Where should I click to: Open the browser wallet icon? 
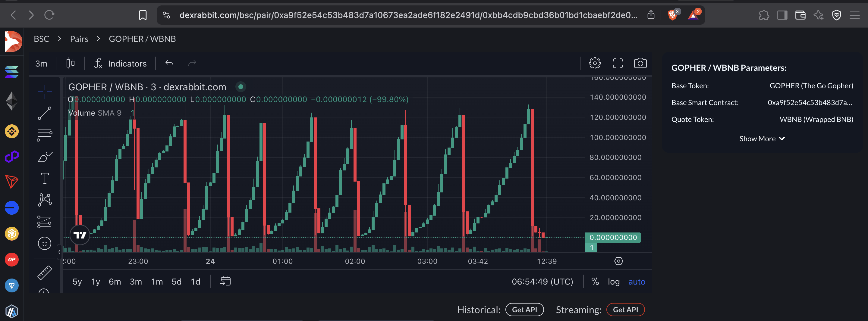coord(800,15)
